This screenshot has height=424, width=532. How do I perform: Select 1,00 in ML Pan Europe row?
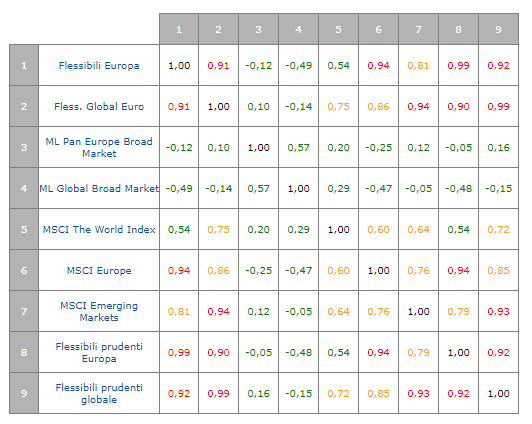[x=259, y=148]
